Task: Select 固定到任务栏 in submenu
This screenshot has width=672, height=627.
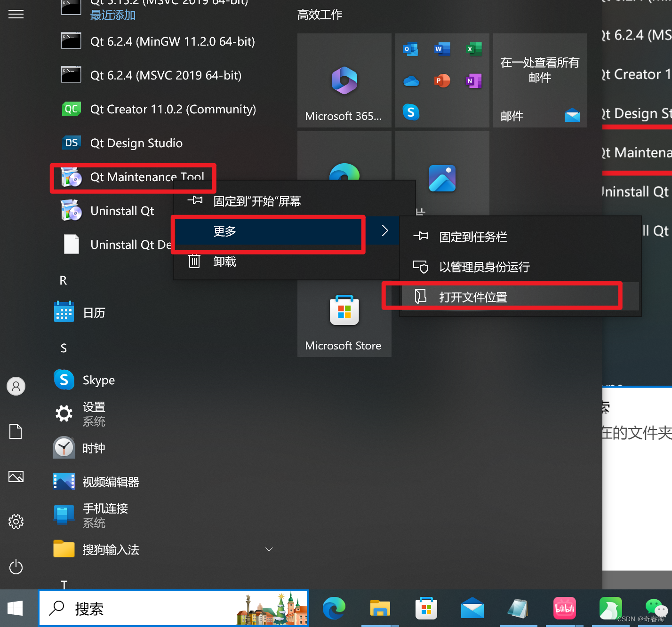Action: [520, 237]
